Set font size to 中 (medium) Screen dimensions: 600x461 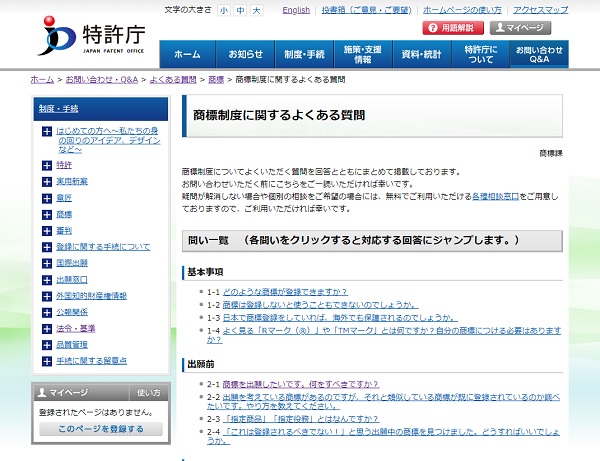(x=240, y=10)
